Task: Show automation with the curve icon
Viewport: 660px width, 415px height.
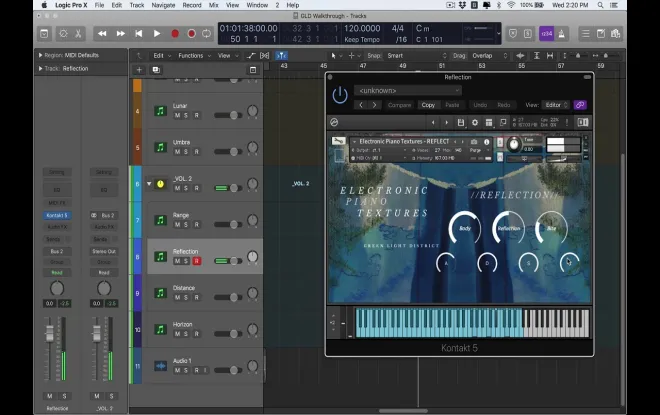Action: (x=251, y=56)
